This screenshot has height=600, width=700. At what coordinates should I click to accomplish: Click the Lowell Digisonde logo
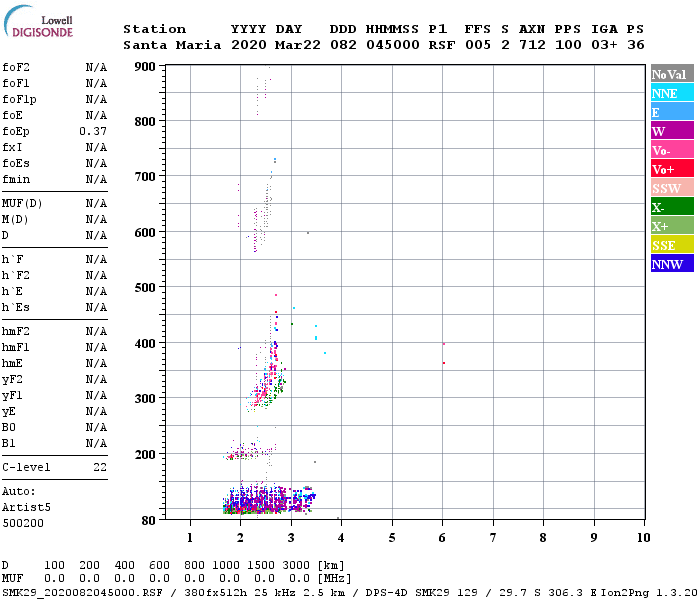point(38,21)
